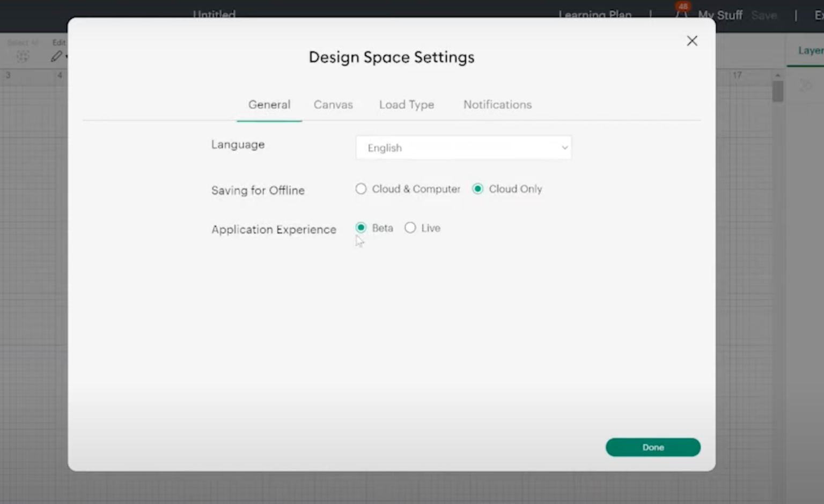Open the Load Type tab
Viewport: 824px width, 504px height.
(406, 105)
